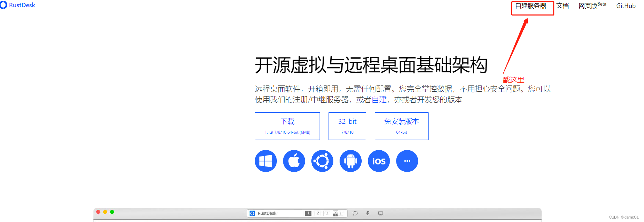Viewport: 644px width, 222px height.
Task: Follow the 自建 link in the description
Action: point(379,100)
